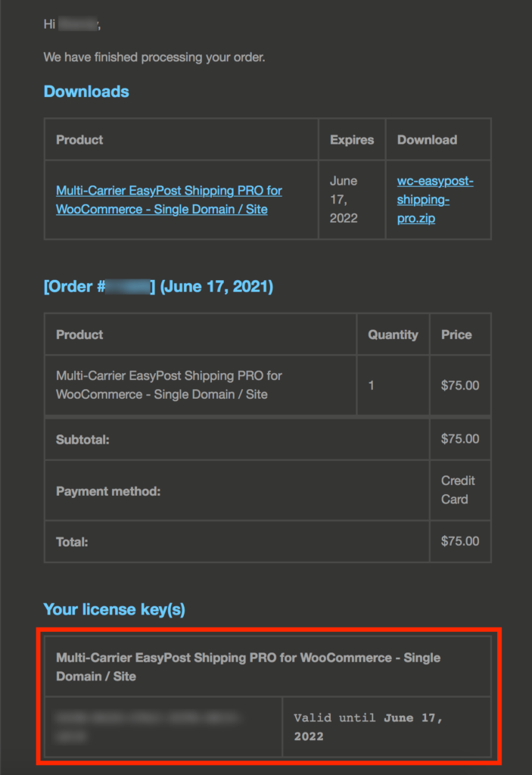The height and width of the screenshot is (775, 532).
Task: Select the product name in the order table
Action: tap(169, 385)
